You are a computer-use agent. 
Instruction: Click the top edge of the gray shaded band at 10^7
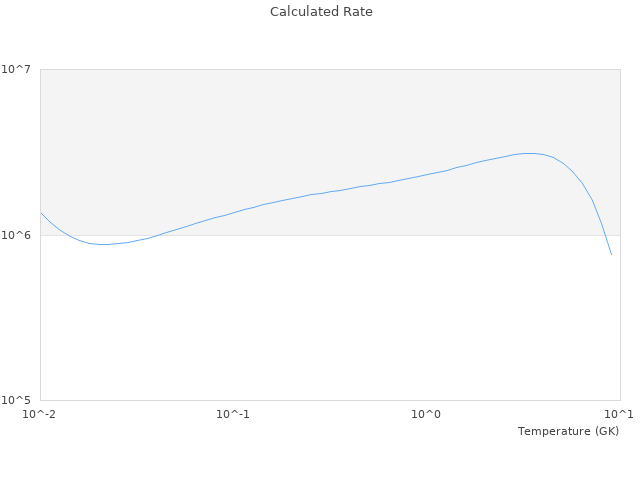(330, 69)
